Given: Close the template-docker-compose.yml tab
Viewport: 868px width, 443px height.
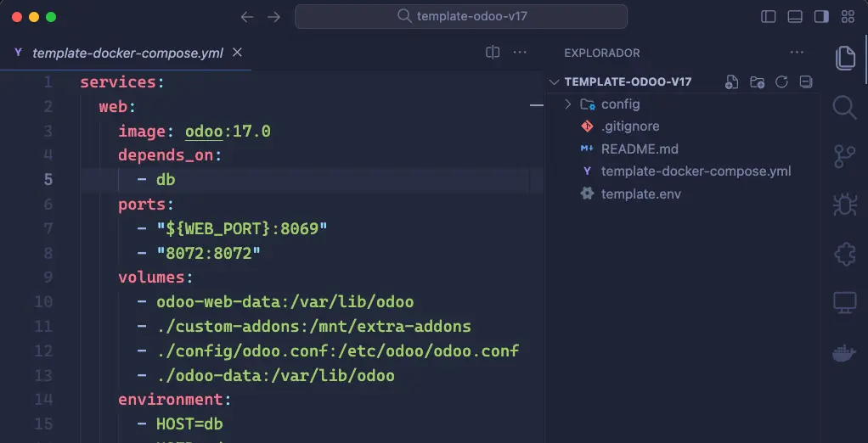Looking at the screenshot, I should tap(237, 53).
